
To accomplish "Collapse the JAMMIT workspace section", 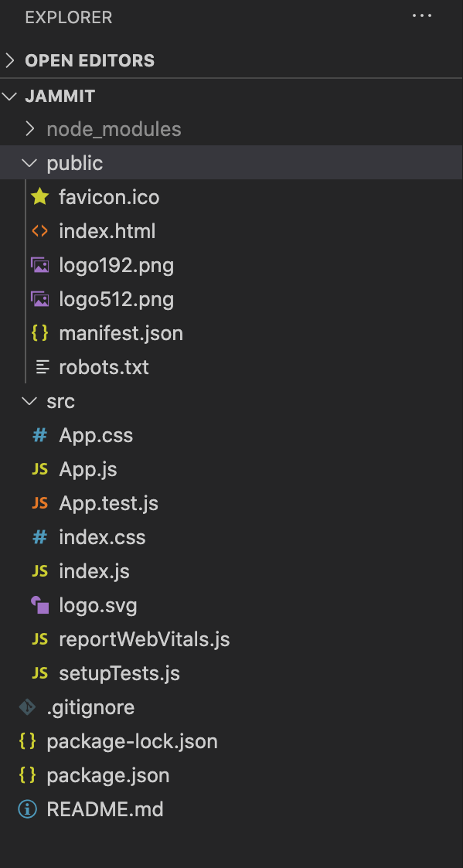I will click(9, 96).
